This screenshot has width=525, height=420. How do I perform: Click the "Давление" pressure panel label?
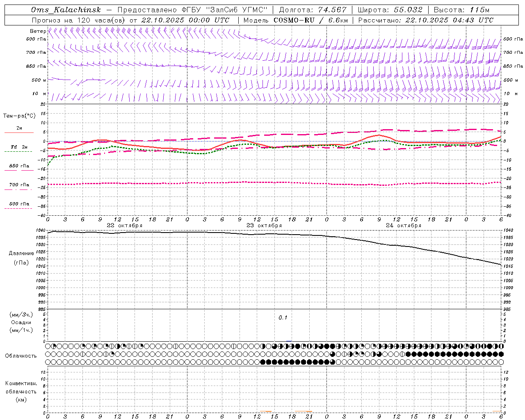[21, 253]
